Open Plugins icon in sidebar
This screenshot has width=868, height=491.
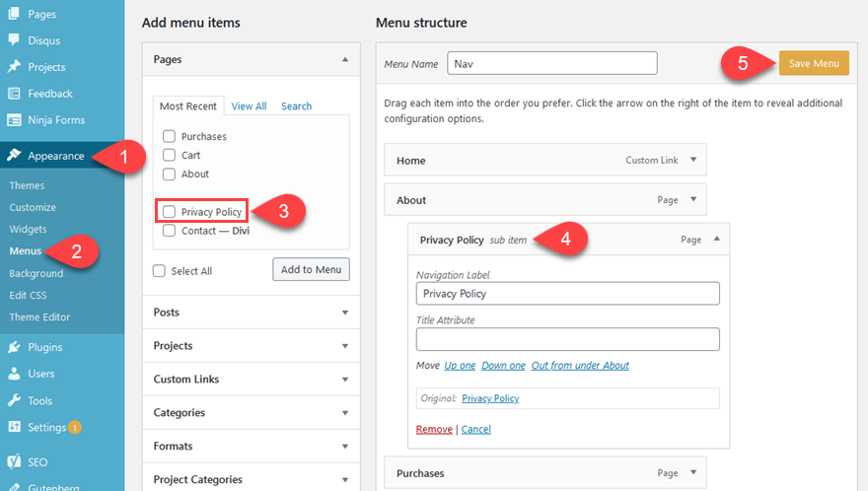coord(14,347)
